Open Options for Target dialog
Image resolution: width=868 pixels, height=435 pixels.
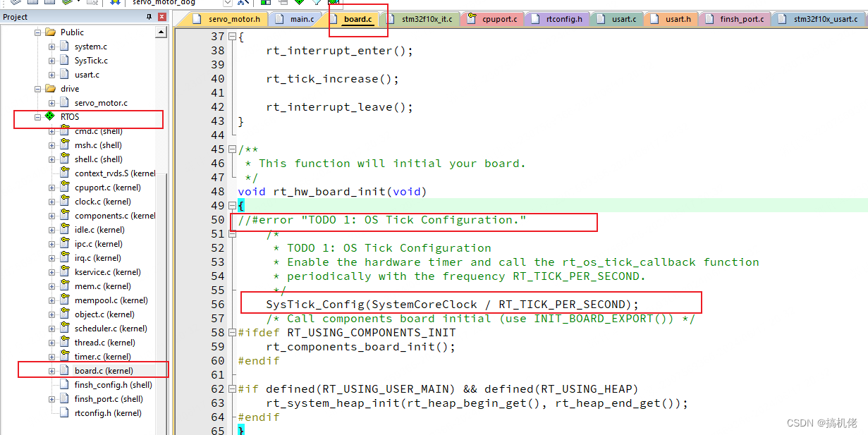click(x=243, y=4)
